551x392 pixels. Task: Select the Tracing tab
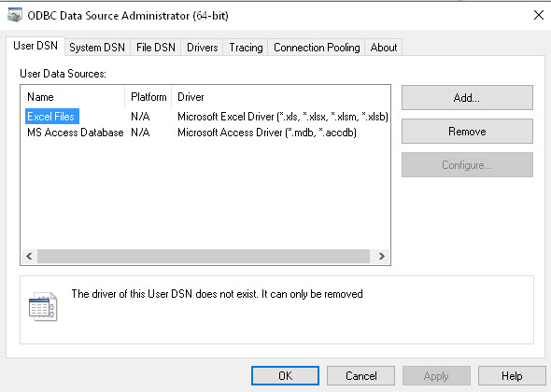(246, 47)
